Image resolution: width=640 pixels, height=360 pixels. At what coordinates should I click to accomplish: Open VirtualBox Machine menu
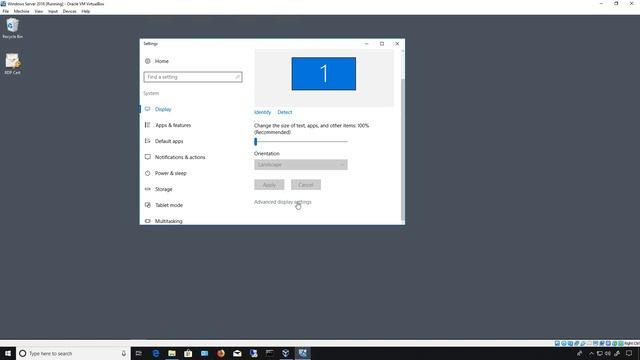coord(22,11)
